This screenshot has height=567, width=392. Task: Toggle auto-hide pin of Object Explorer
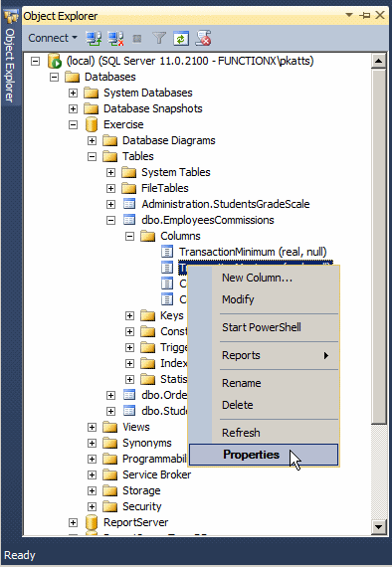[364, 15]
